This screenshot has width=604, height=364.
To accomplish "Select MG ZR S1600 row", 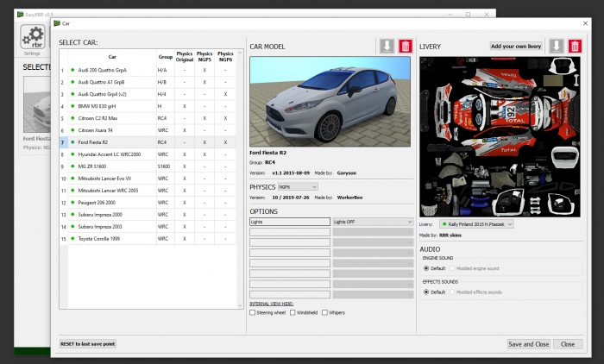I will [148, 166].
